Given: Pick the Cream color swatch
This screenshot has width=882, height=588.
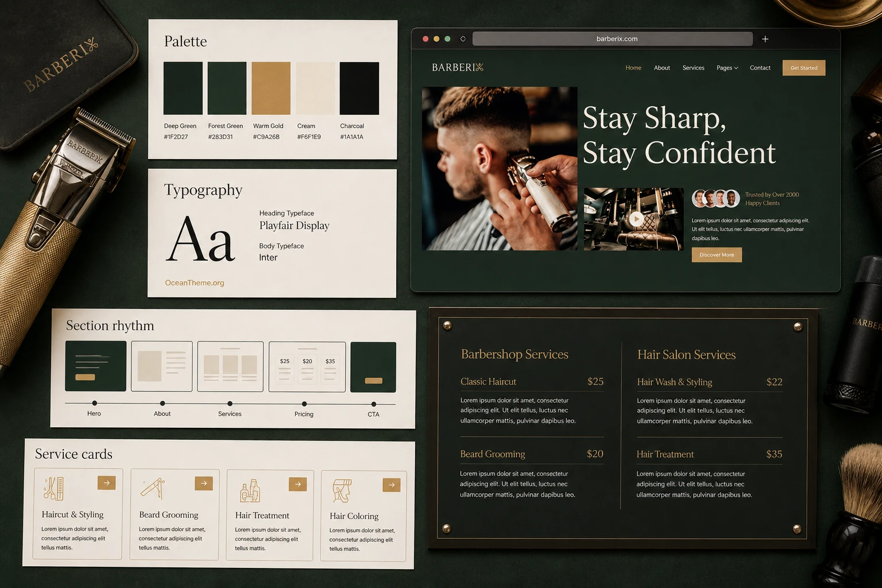Looking at the screenshot, I should (315, 88).
